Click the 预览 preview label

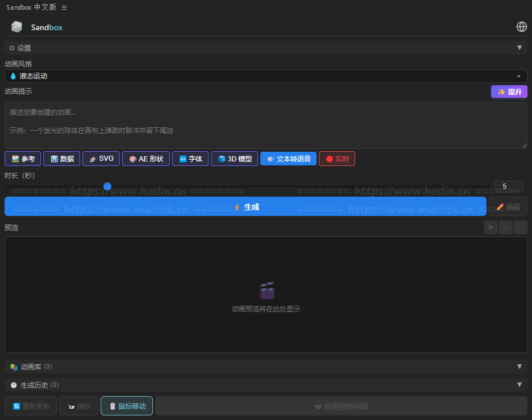tap(11, 228)
